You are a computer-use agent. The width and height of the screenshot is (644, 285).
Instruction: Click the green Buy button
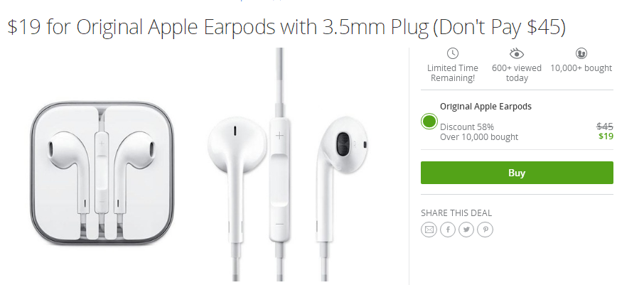click(517, 173)
